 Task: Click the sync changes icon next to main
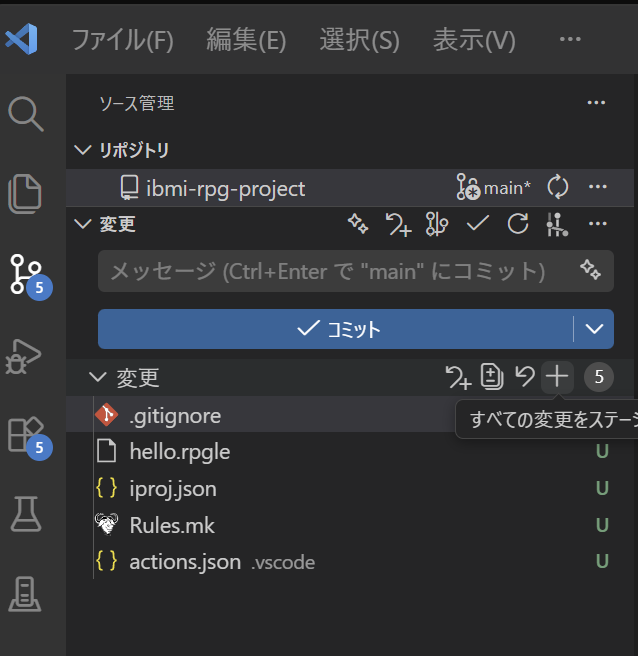[558, 188]
